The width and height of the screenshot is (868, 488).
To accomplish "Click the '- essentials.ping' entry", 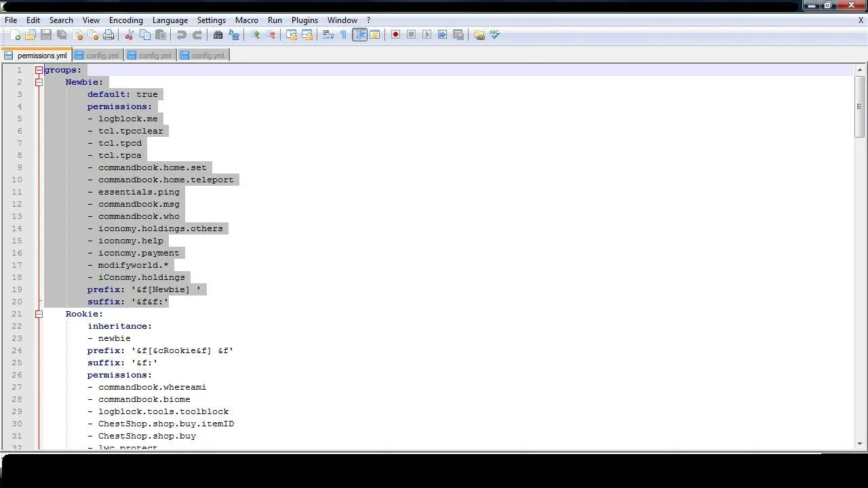I will [134, 192].
